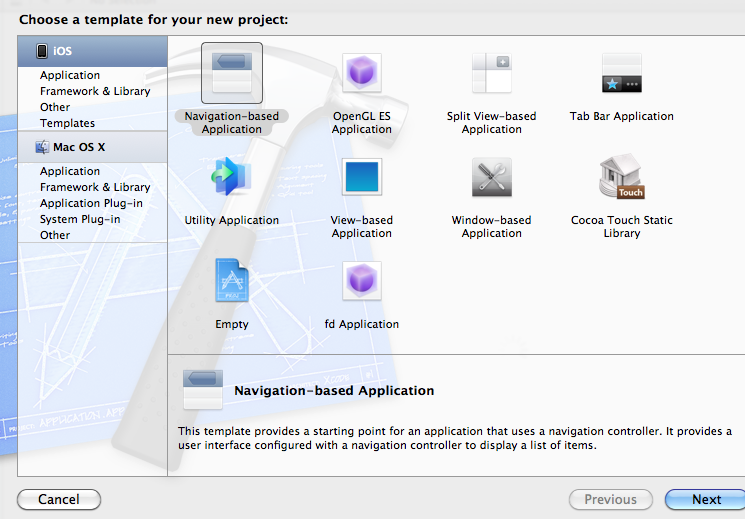Pick the Split View-based Application icon
This screenshot has width=745, height=519.
[491, 73]
